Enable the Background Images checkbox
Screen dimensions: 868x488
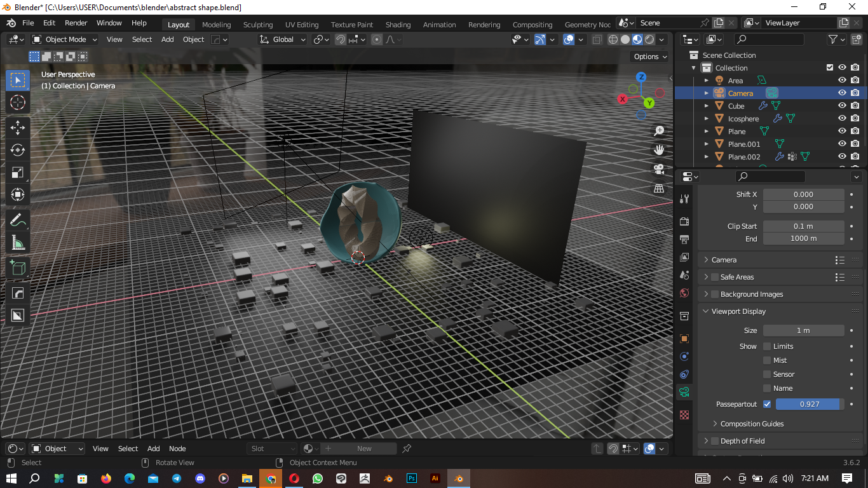point(715,294)
